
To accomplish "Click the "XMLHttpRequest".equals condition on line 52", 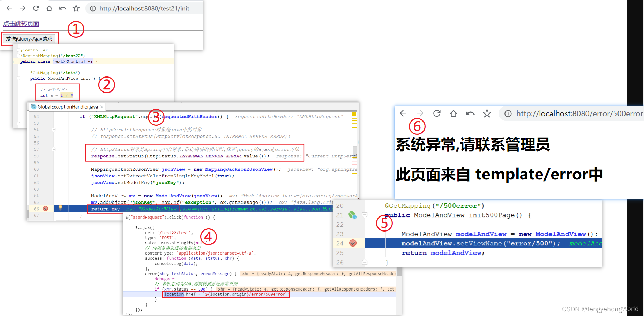I will [x=154, y=117].
